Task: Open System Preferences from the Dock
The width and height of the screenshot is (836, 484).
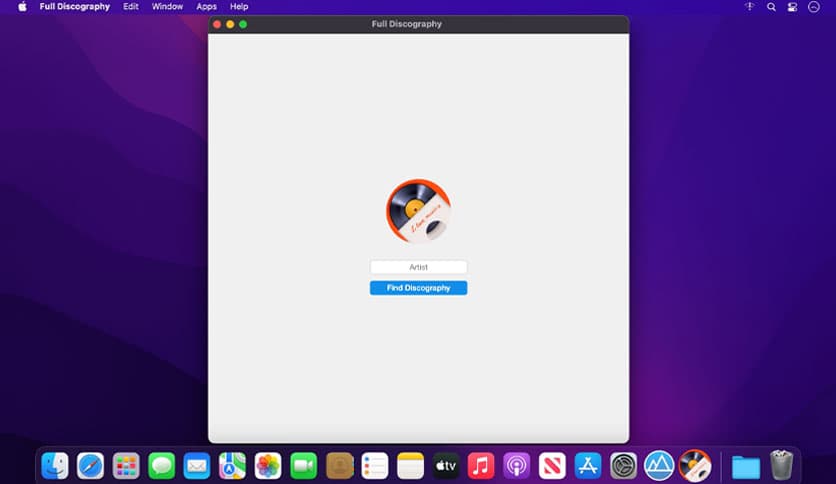Action: [623, 466]
